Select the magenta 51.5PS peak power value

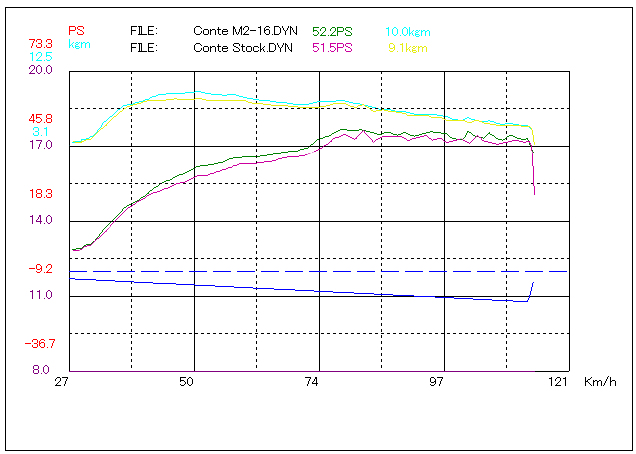pyautogui.click(x=331, y=47)
